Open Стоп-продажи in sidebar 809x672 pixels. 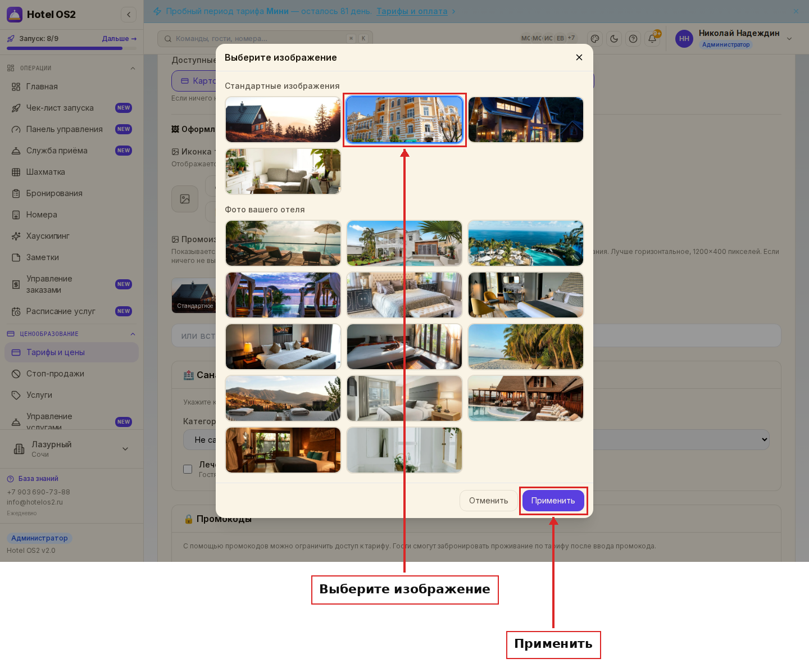71,374
